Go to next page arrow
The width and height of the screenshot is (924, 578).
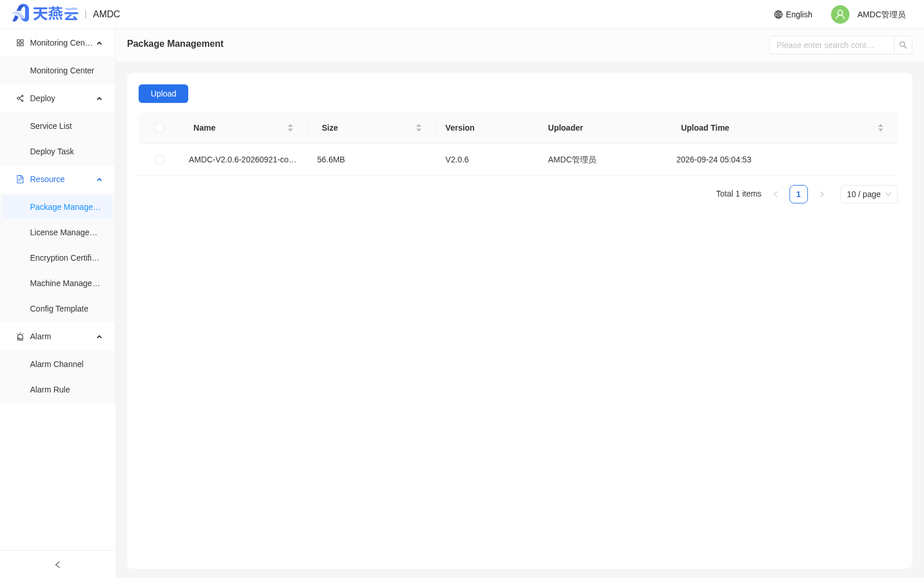tap(822, 194)
